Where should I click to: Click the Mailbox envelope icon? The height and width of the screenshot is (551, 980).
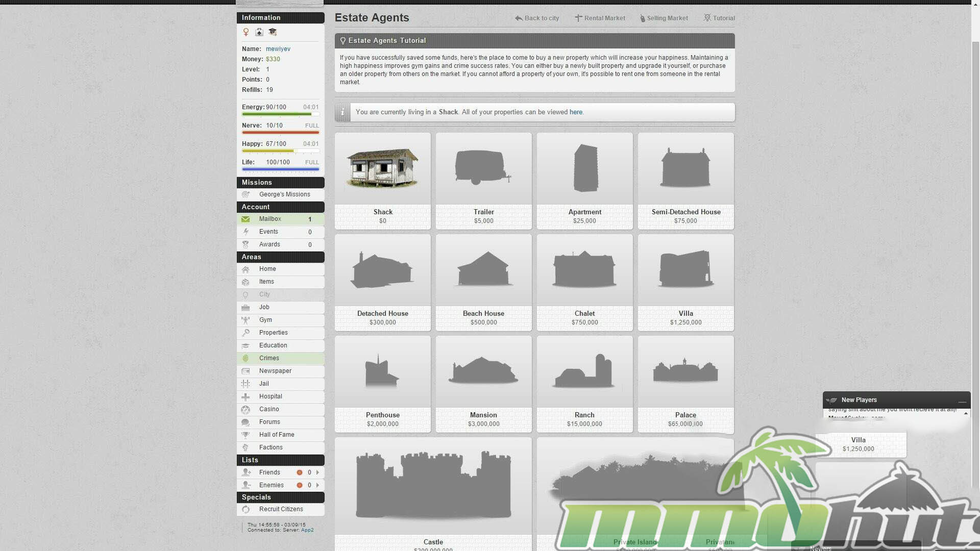point(246,219)
